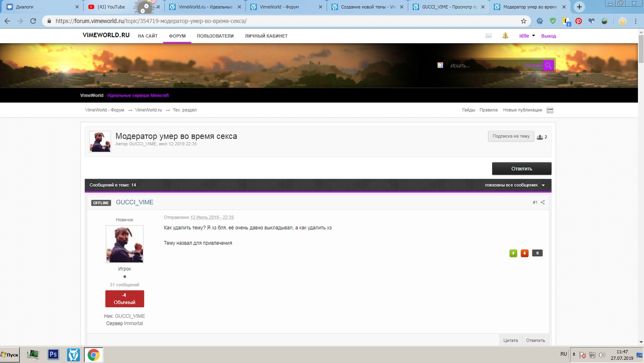The height and width of the screenshot is (363, 644).
Task: Open the Pinterest extension icon
Action: click(579, 21)
